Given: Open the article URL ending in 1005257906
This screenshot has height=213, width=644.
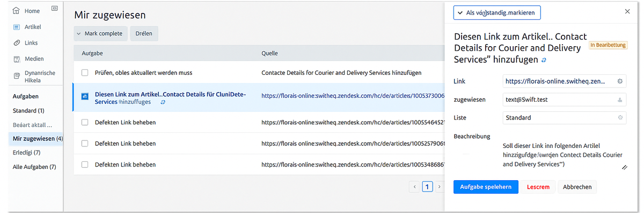Looking at the screenshot, I should 353,144.
